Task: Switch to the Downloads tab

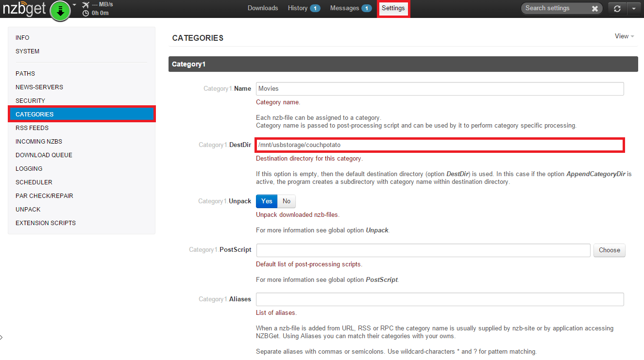Action: (x=263, y=8)
